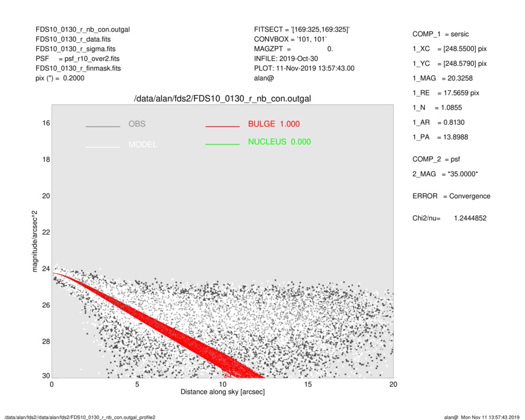Click the BULGE 1.000 legend label
The width and height of the screenshot is (525, 420).
(x=274, y=124)
